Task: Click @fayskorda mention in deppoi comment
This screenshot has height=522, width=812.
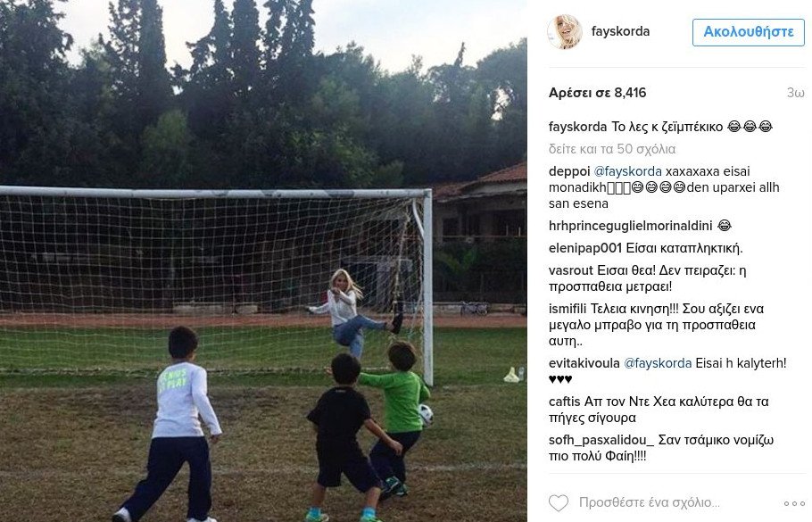Action: 627,171
